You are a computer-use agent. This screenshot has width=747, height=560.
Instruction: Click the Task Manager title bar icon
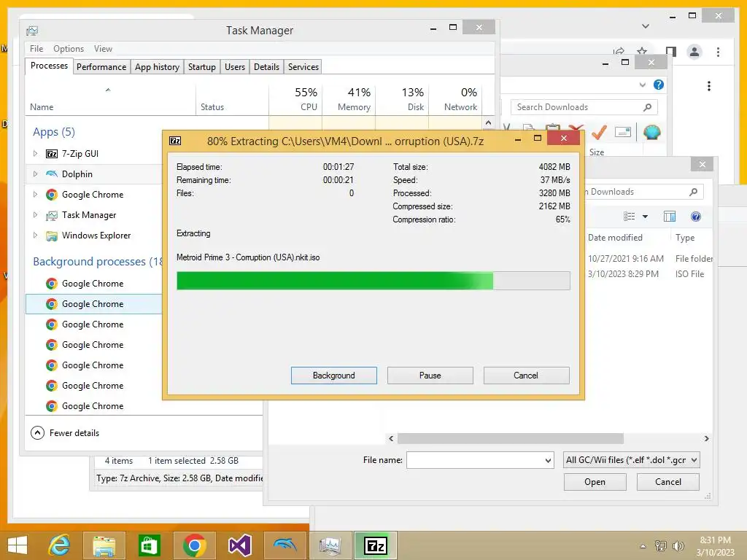32,31
